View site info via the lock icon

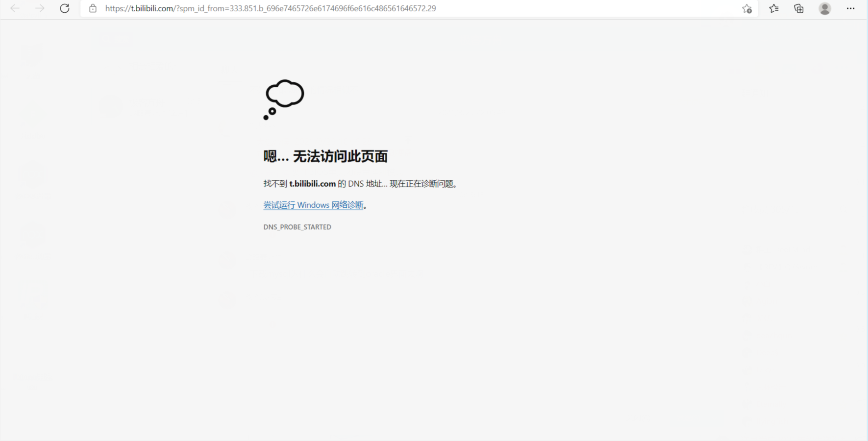[x=93, y=8]
